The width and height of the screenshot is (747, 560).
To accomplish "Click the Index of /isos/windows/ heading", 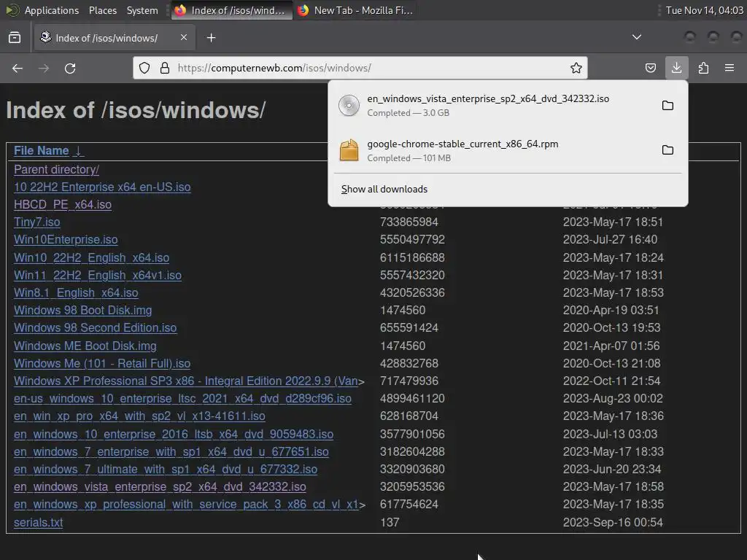I will click(136, 110).
